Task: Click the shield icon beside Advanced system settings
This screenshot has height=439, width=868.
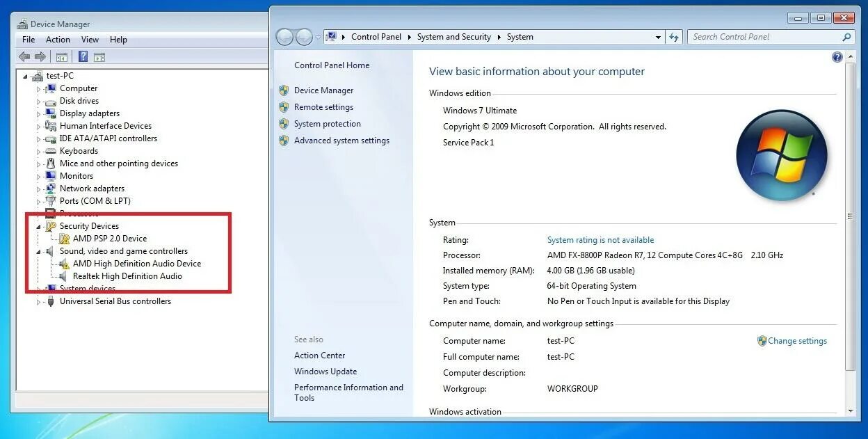Action: (x=284, y=141)
